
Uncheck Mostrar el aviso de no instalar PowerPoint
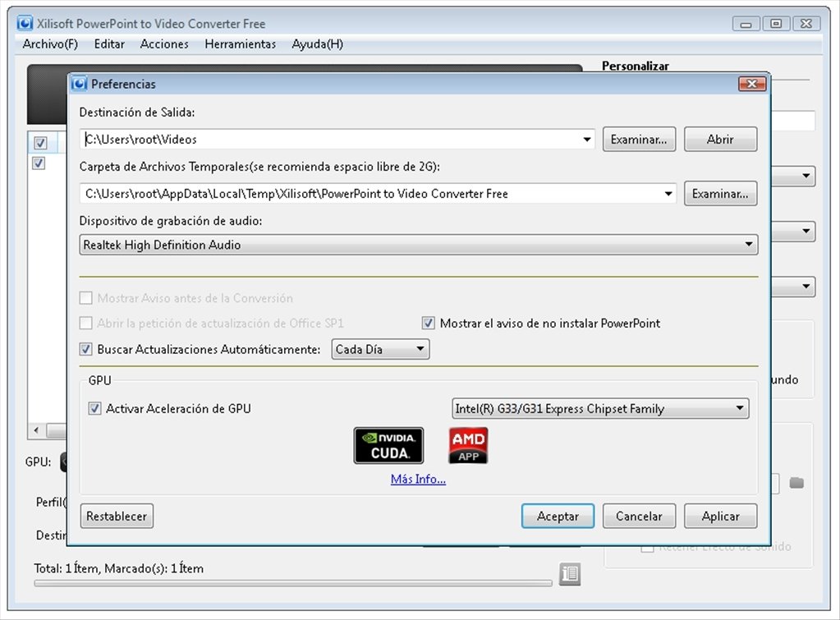tap(428, 323)
